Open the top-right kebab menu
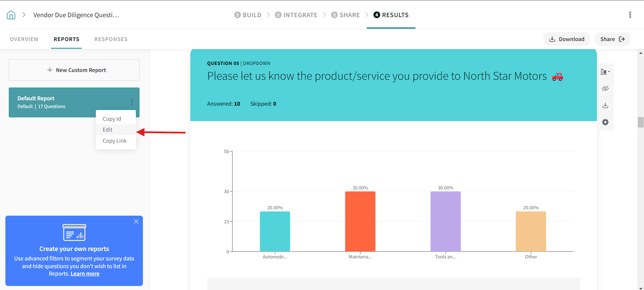The image size is (644, 290). pos(630,15)
